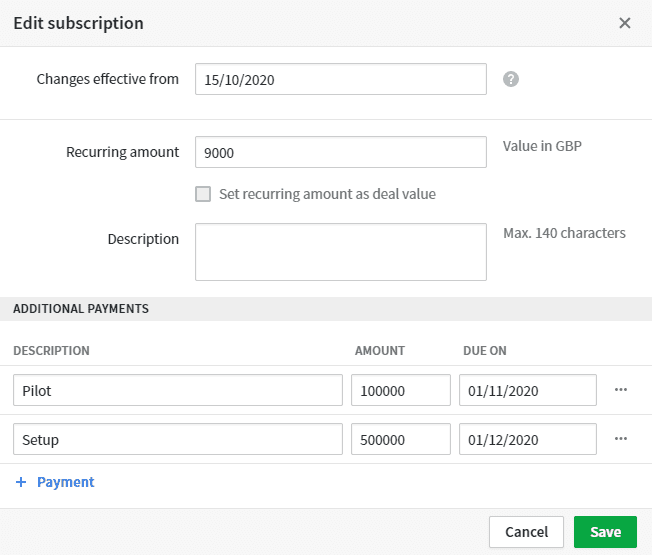Image resolution: width=652 pixels, height=555 pixels.
Task: Close the Edit subscription dialog
Action: 625,23
